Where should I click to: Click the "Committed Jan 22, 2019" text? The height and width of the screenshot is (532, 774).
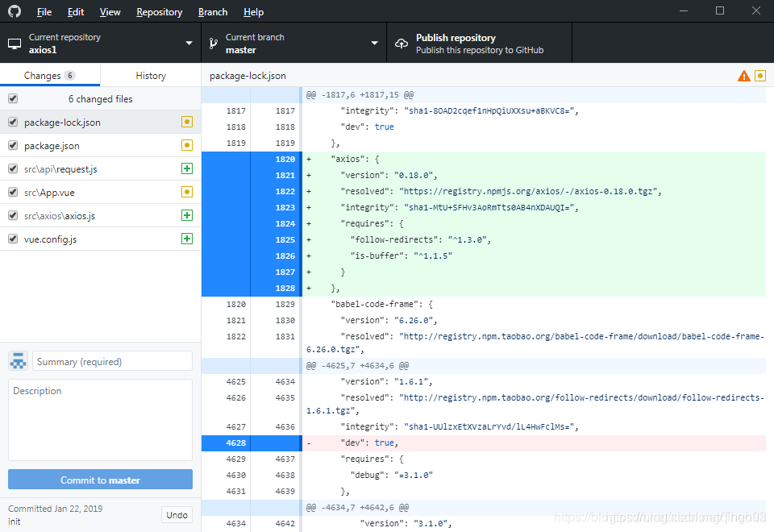pos(56,509)
